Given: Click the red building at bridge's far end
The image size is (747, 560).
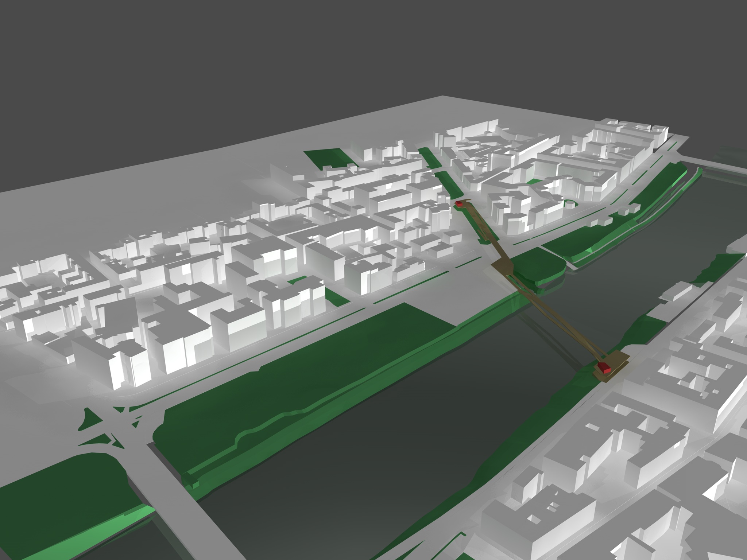Looking at the screenshot, I should (x=460, y=204).
